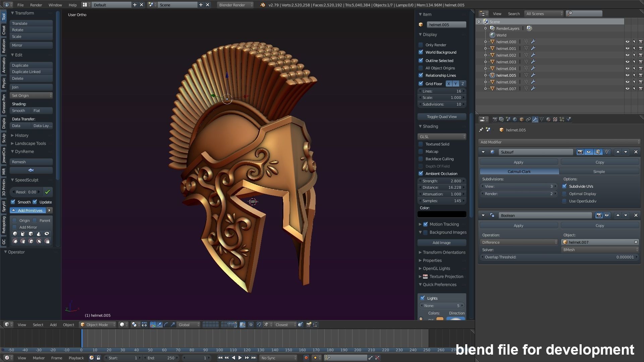Click the Remesh button
Image resolution: width=644 pixels, height=362 pixels.
coord(31,162)
